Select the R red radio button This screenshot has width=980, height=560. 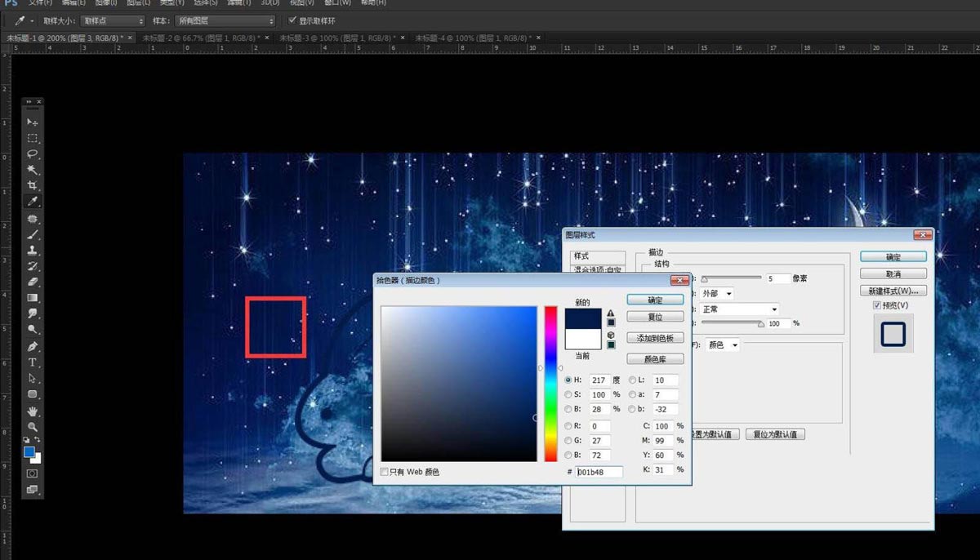[568, 426]
